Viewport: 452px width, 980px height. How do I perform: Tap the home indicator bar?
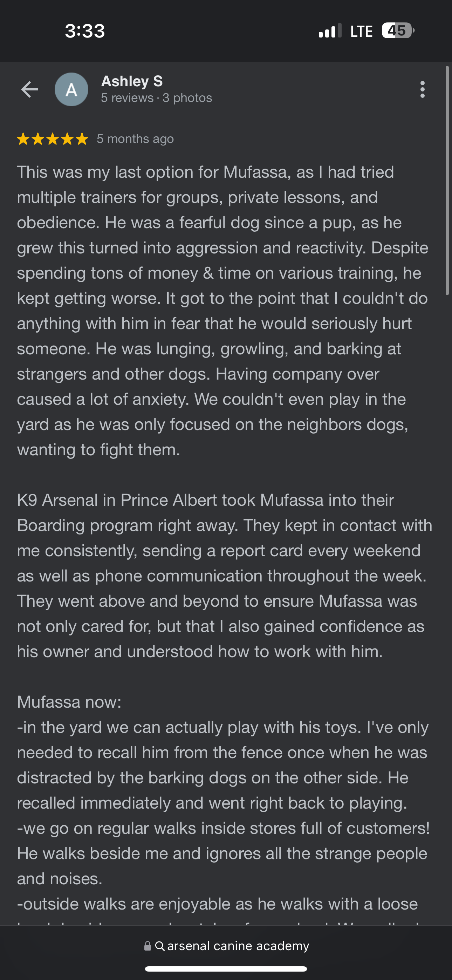(226, 968)
